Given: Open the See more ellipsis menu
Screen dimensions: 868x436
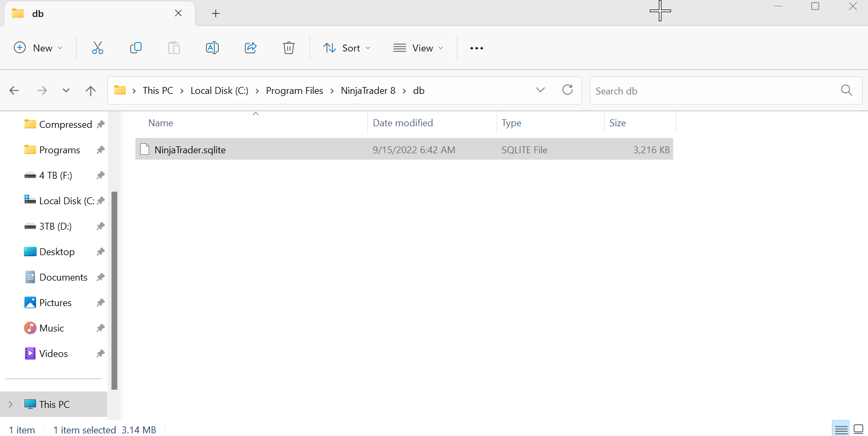Looking at the screenshot, I should (x=477, y=48).
